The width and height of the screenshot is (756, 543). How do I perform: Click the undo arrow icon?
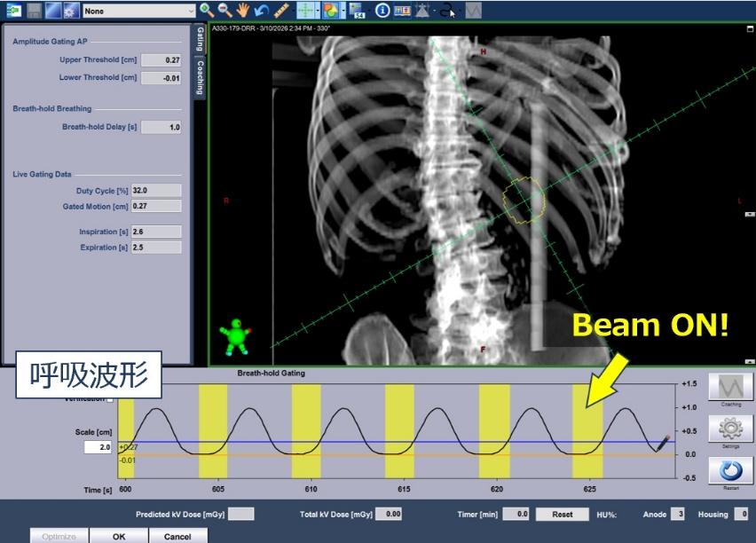260,11
